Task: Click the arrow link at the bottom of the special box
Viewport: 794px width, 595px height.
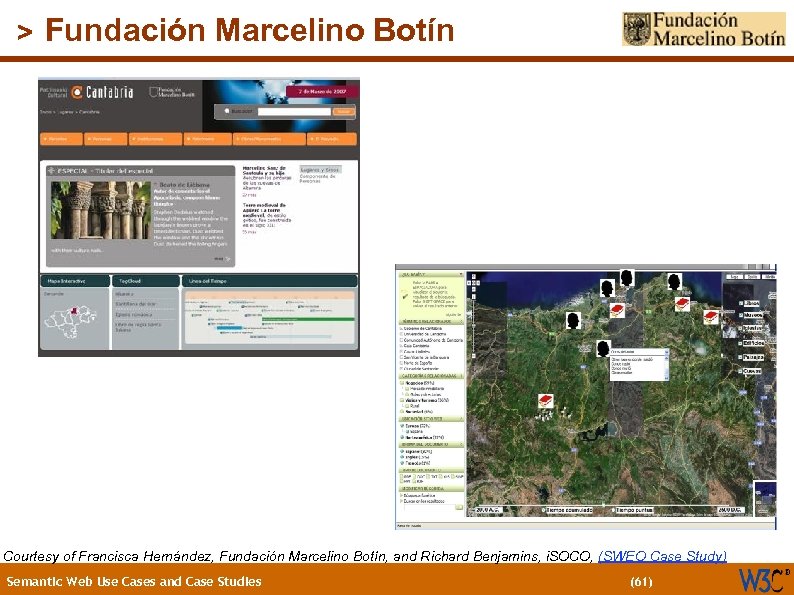Action: pos(222,259)
